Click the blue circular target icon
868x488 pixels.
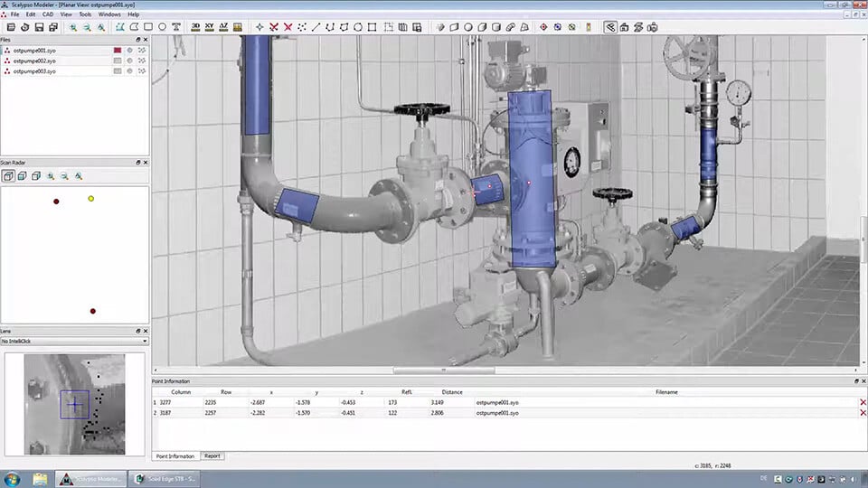tap(558, 27)
